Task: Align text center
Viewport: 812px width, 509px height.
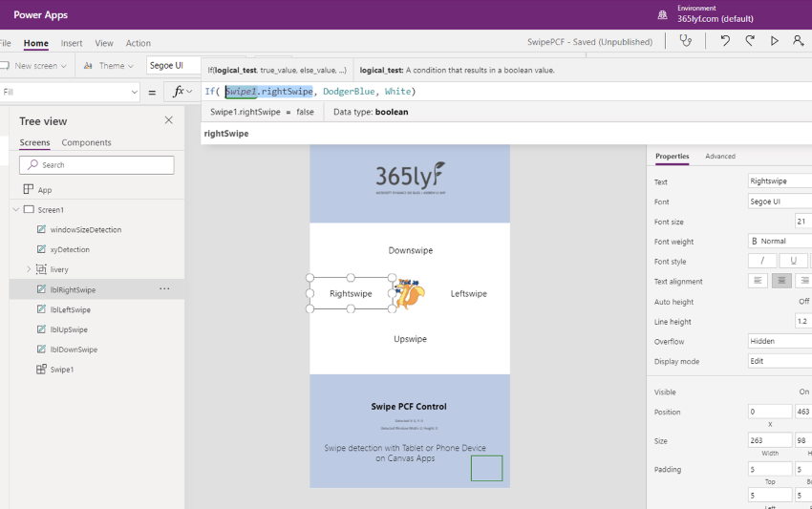Action: coord(781,281)
